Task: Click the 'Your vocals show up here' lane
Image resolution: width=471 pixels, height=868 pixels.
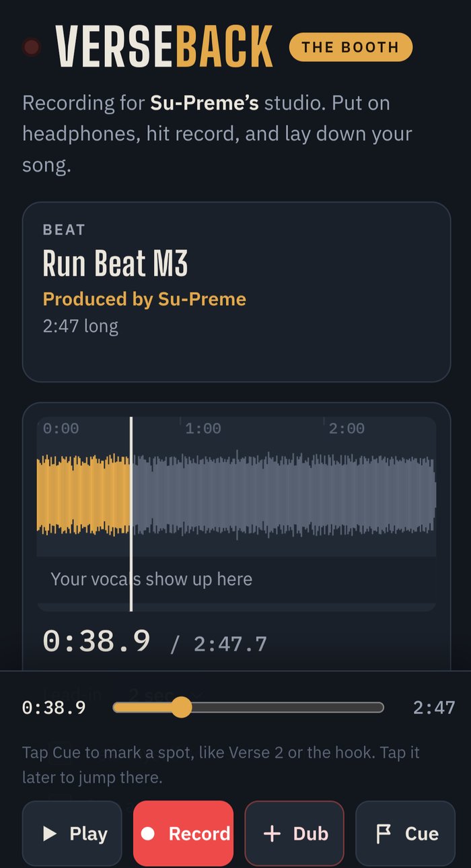Action: (236, 580)
